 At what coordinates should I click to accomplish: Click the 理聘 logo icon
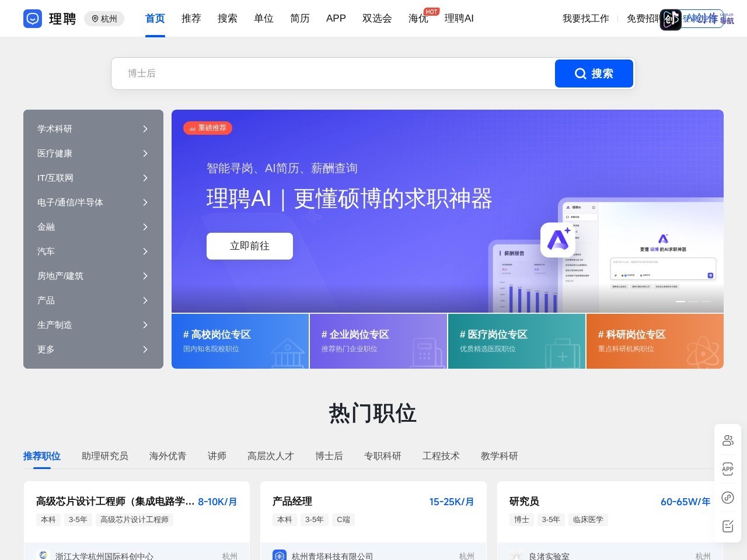pos(33,19)
